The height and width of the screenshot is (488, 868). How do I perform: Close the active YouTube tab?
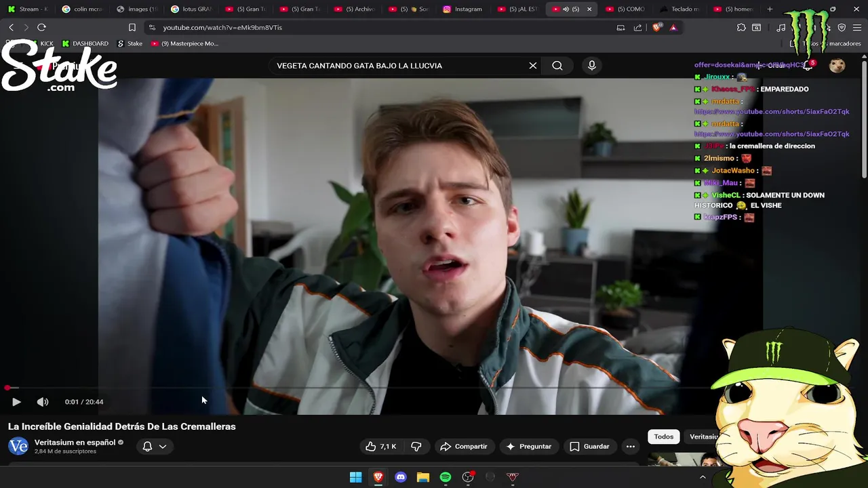[x=589, y=9]
